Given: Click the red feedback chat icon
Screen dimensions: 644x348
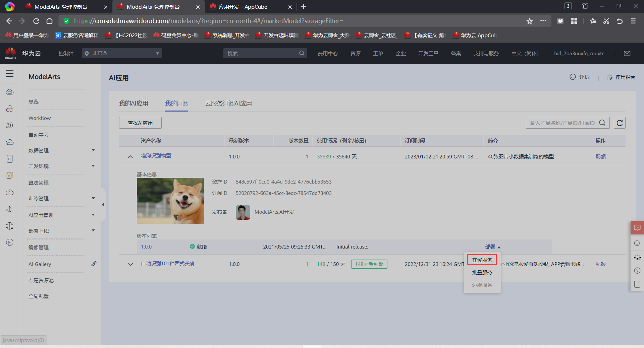Looking at the screenshot, I should tap(637, 228).
